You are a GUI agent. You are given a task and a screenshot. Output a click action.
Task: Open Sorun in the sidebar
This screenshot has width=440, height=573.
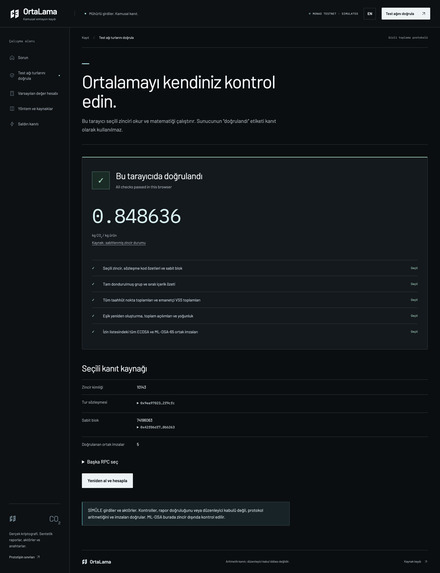point(35,57)
